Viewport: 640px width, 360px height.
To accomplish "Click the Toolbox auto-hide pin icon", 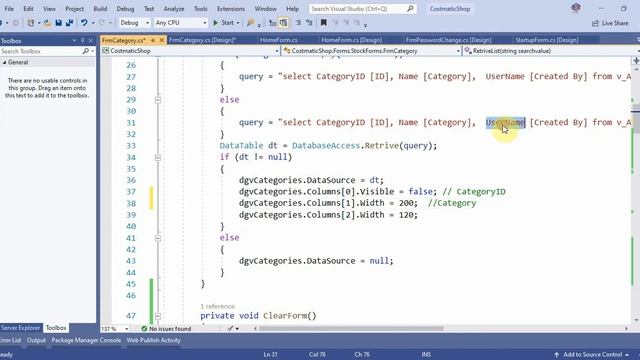I will [x=82, y=40].
